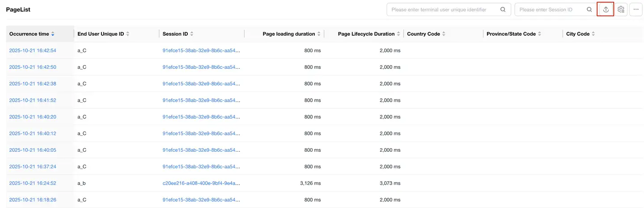Open session ID starting with c20ee216
Viewport: 644px width, 208px height.
click(x=201, y=183)
